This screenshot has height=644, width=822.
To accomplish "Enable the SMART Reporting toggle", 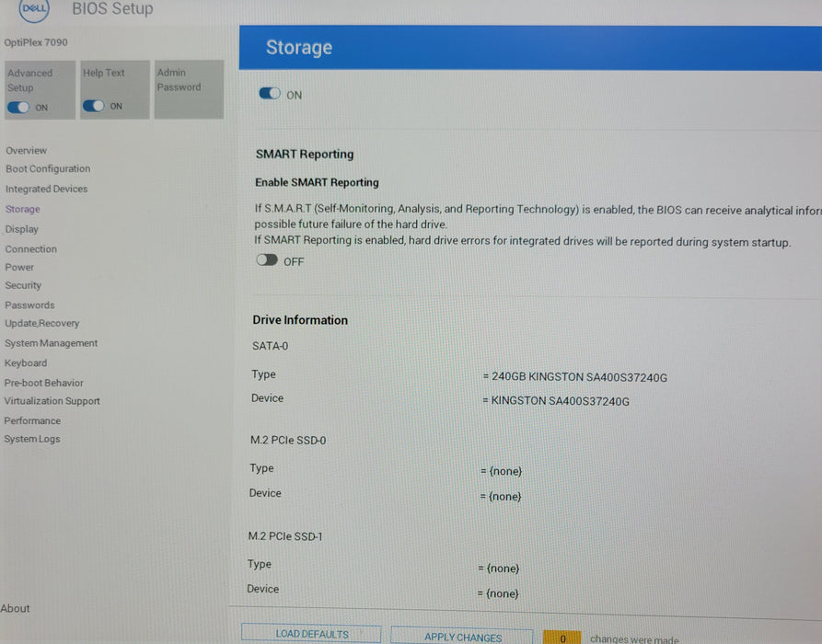I will (x=267, y=260).
